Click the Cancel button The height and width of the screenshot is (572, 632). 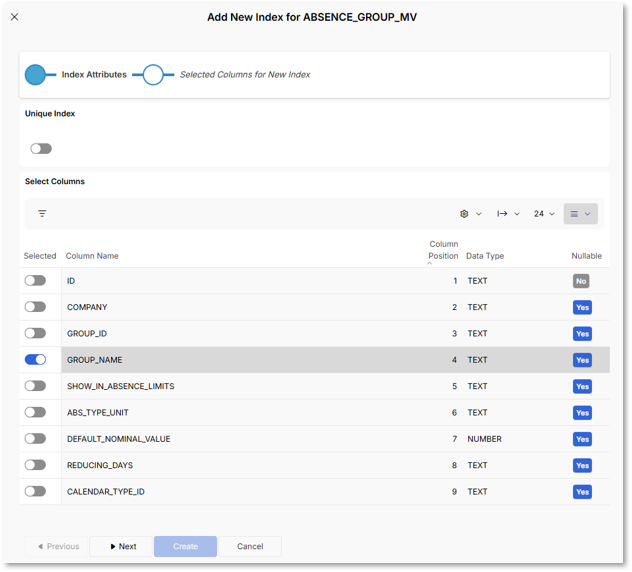(x=250, y=547)
